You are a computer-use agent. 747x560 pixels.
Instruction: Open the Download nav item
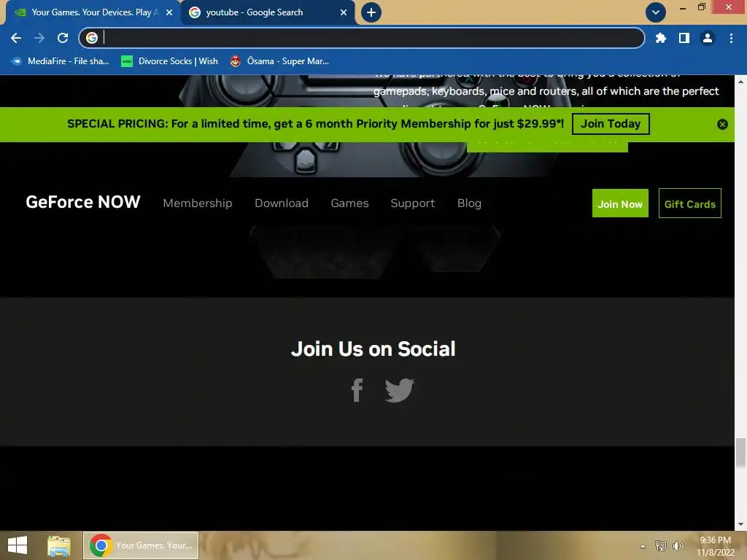point(282,203)
